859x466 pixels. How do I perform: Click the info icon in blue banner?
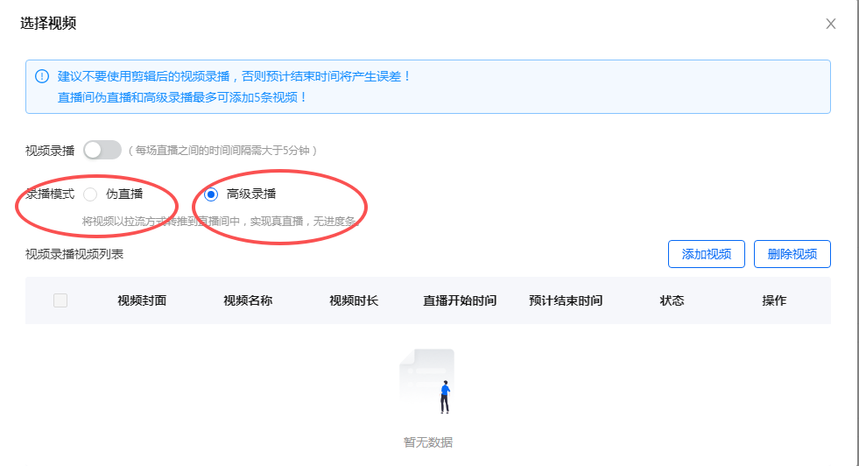42,76
